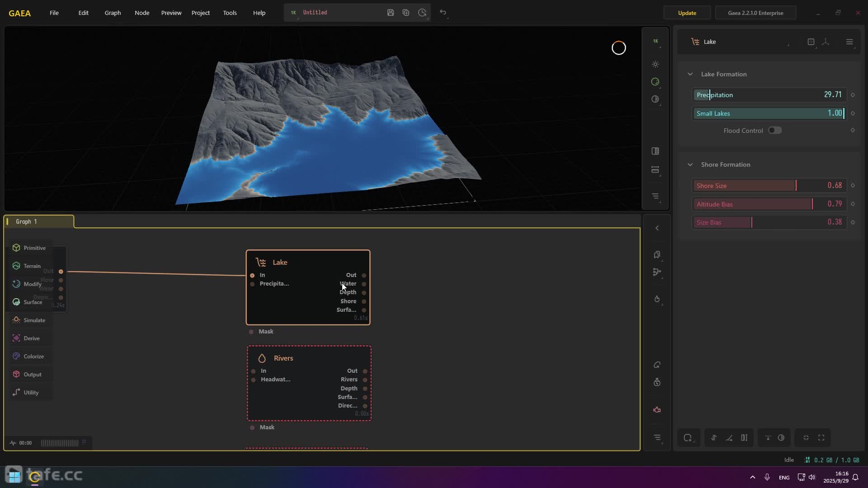Collapse the Lake Formation section
Screen dimensions: 868x488
tap(690, 74)
